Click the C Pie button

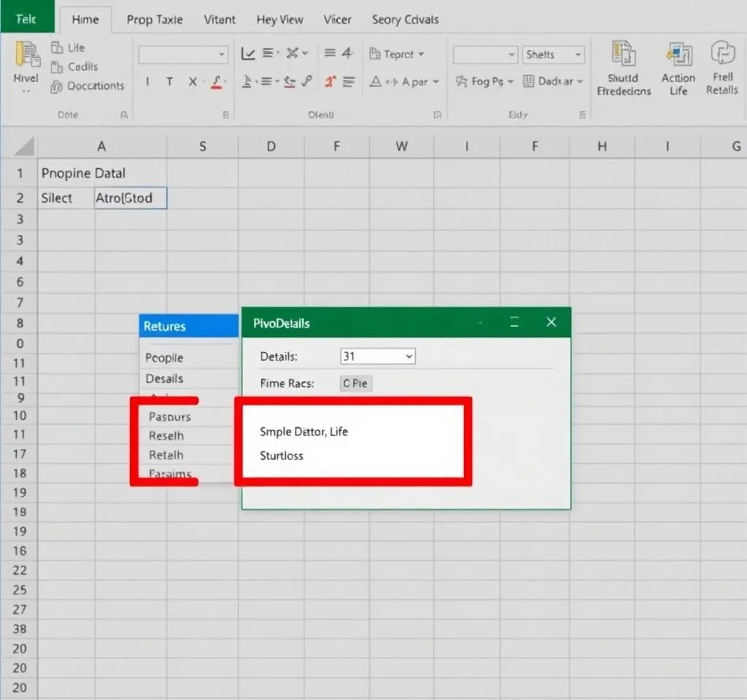click(x=356, y=384)
